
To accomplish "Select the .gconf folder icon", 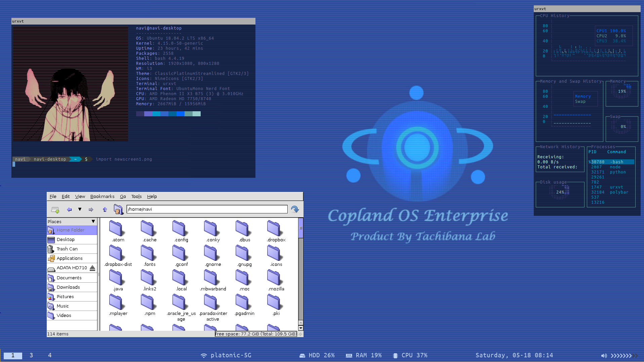I will click(x=180, y=253).
